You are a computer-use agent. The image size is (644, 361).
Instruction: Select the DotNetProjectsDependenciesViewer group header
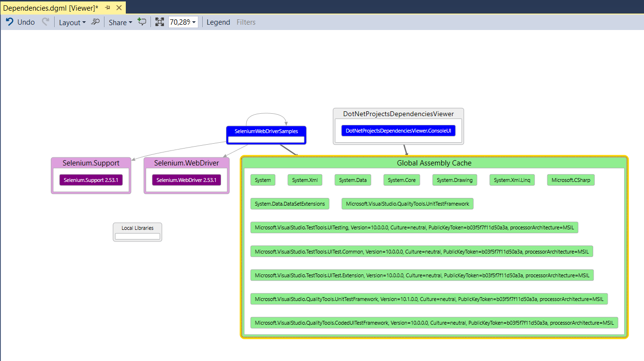point(398,114)
